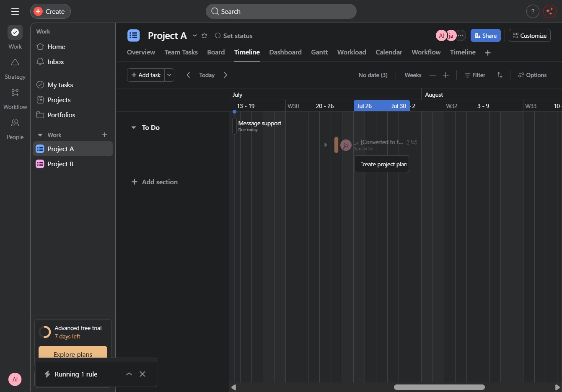Open Inbox in sidebar
This screenshot has width=562, height=392.
pyautogui.click(x=72, y=62)
